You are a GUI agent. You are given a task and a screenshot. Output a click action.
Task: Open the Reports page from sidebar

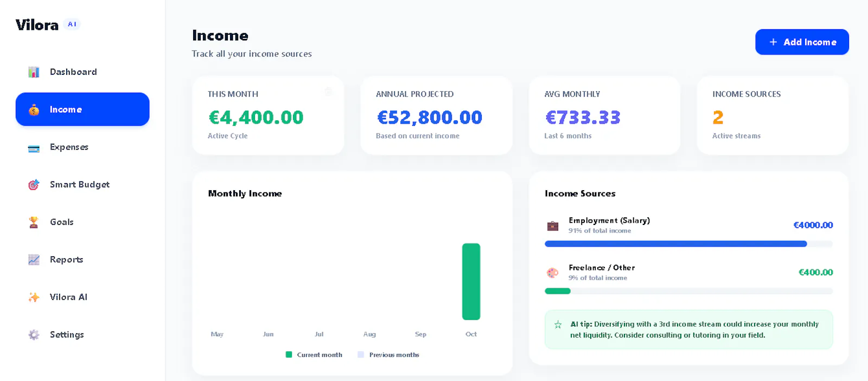[x=82, y=260]
